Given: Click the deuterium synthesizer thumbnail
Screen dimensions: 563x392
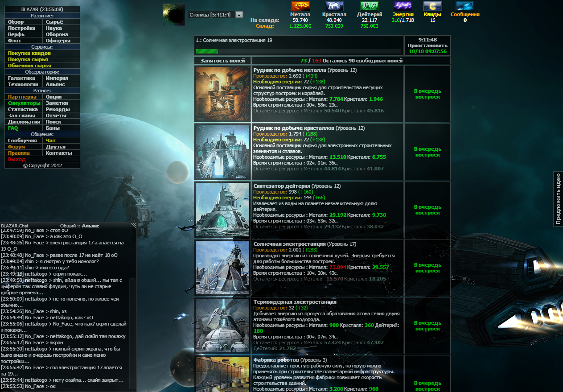Looking at the screenshot, I should pyautogui.click(x=223, y=210).
